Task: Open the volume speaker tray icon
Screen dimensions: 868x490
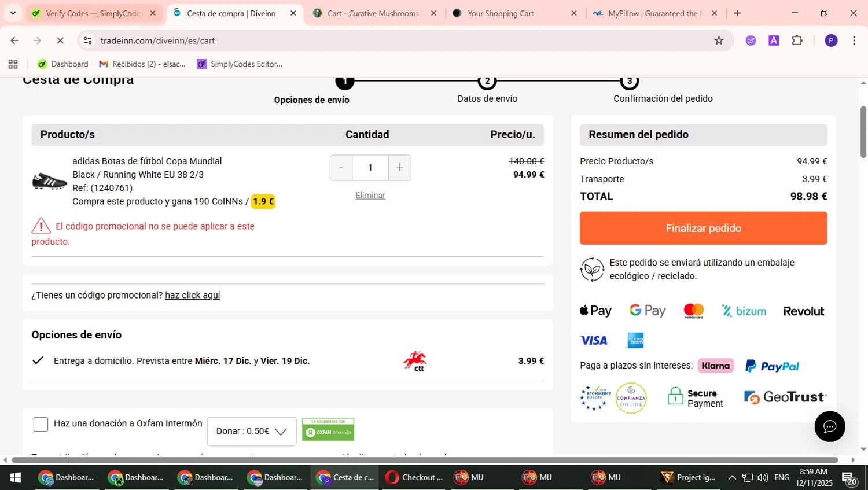Action: point(763,477)
